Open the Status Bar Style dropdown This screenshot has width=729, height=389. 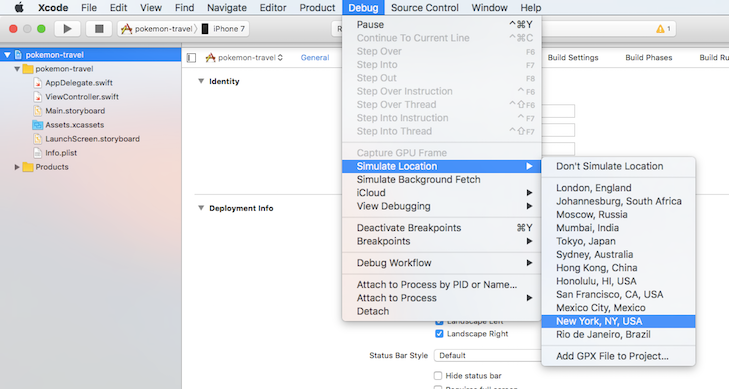point(487,355)
